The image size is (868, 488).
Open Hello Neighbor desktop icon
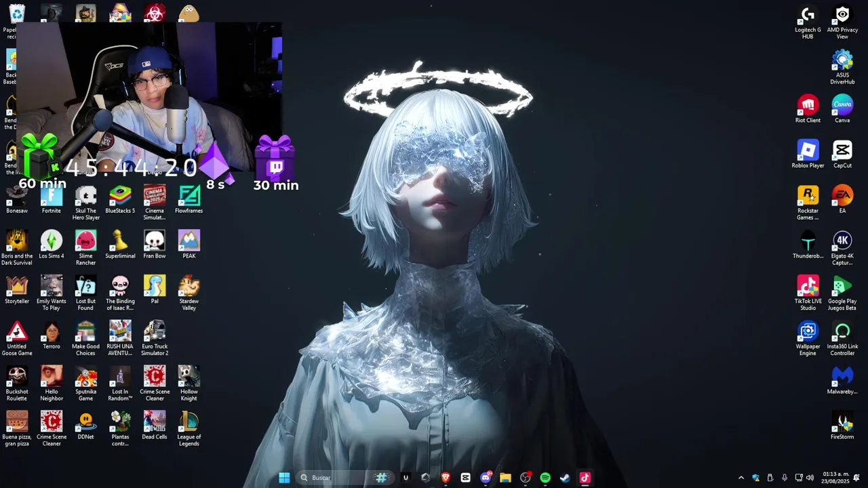tap(51, 384)
